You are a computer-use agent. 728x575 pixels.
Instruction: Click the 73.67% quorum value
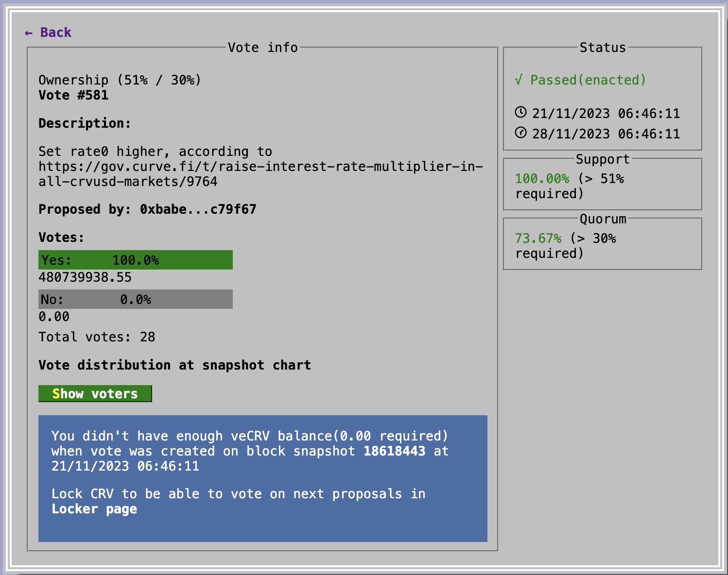[538, 238]
